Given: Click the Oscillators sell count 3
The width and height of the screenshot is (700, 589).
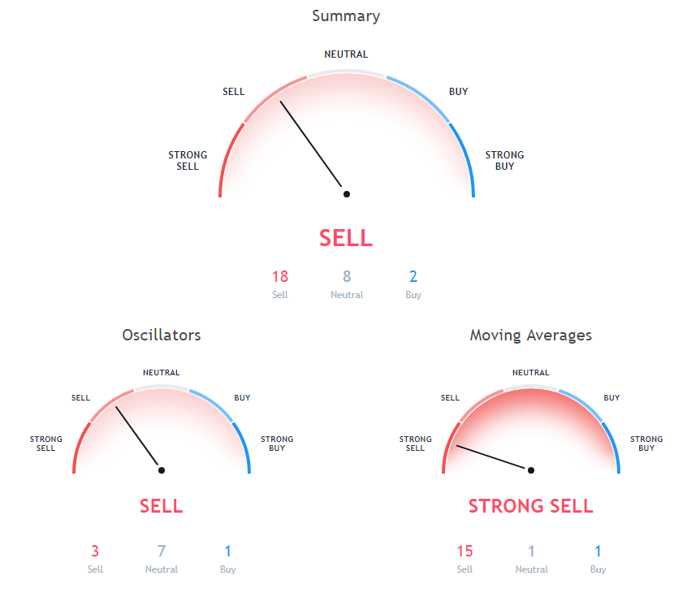Looking at the screenshot, I should coord(95,551).
